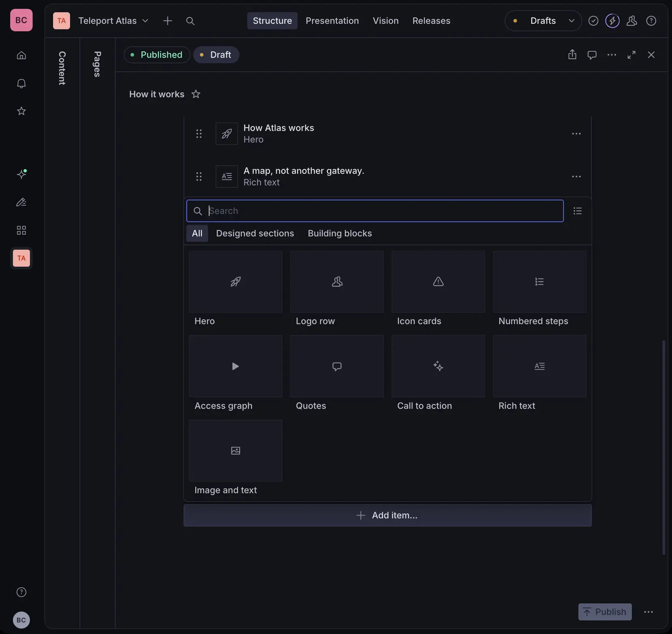
Task: Choose the Quotes block thumbnail
Action: (337, 366)
